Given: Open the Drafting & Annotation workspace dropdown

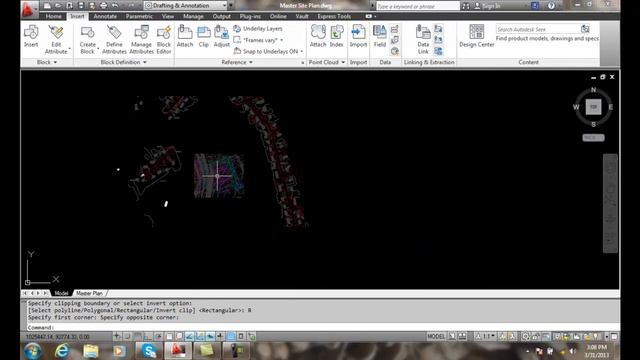Looking at the screenshot, I should [x=186, y=6].
